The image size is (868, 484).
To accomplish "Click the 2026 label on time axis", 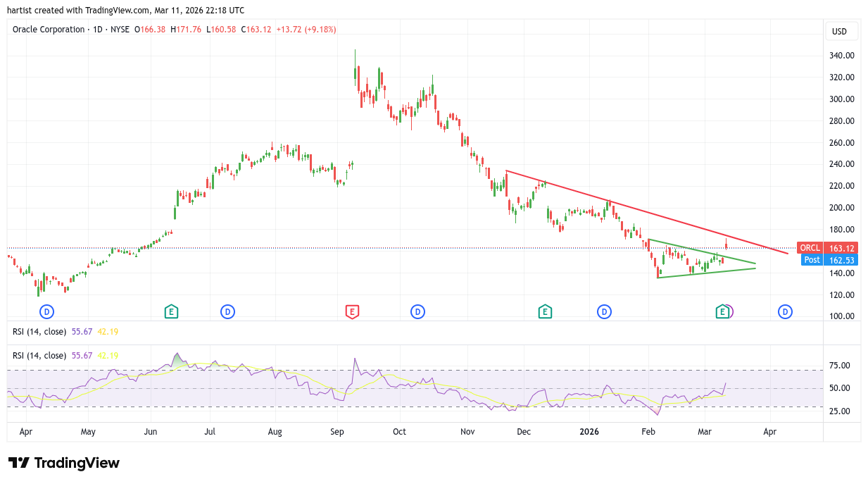I will [x=588, y=431].
